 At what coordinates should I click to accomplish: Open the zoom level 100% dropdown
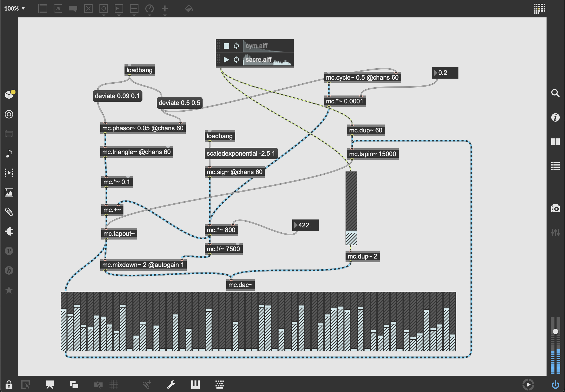tap(15, 8)
